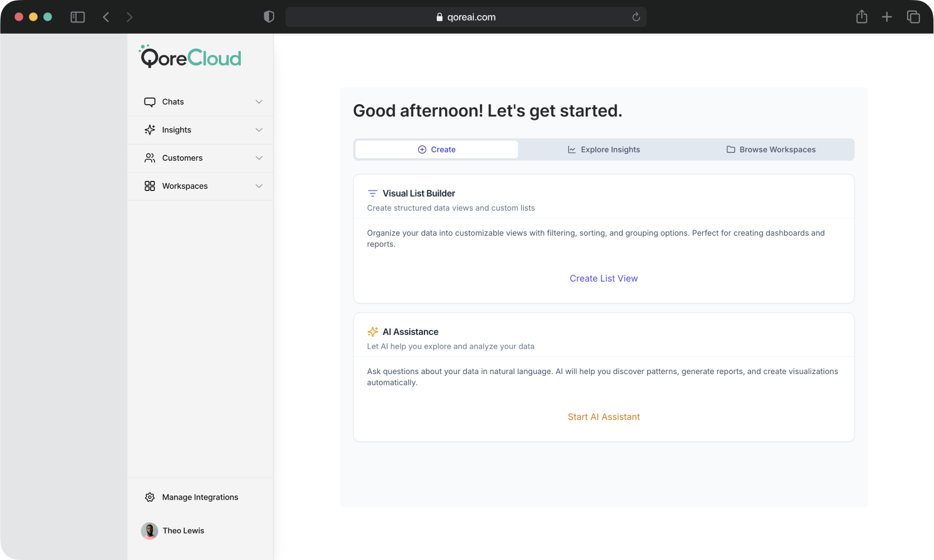This screenshot has width=934, height=560.
Task: Expand the Chats section chevron
Action: tap(259, 102)
